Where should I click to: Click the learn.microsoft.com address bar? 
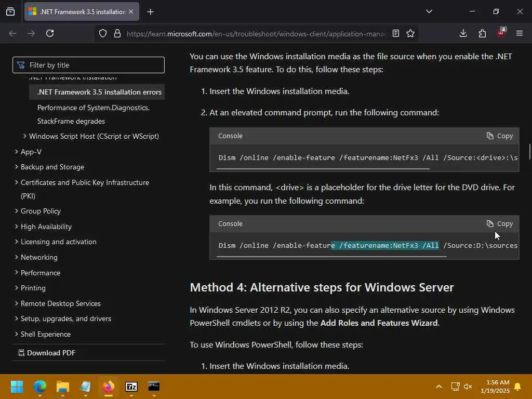tap(256, 34)
